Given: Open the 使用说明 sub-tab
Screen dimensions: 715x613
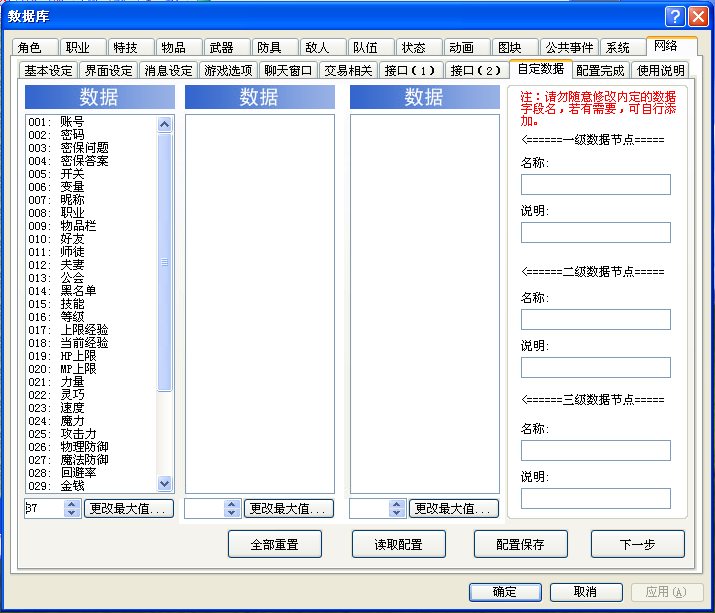Looking at the screenshot, I should click(x=660, y=71).
